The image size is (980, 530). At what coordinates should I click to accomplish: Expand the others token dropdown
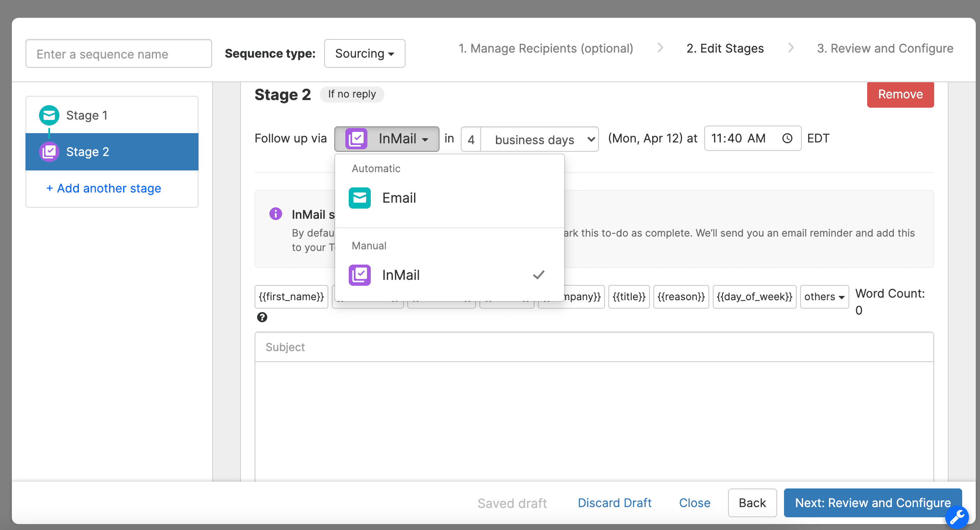tap(824, 297)
